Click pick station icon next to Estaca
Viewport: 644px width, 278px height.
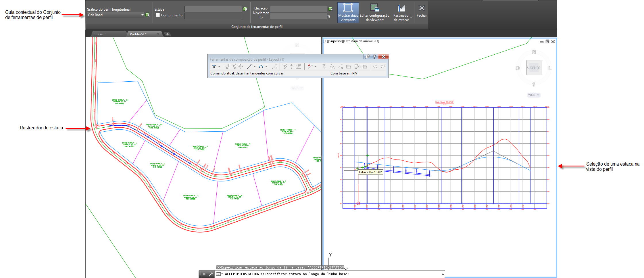245,9
